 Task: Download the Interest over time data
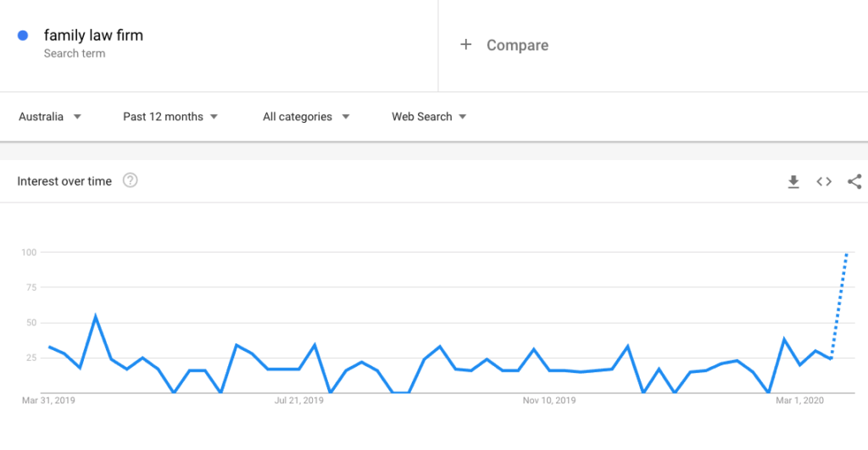point(793,181)
